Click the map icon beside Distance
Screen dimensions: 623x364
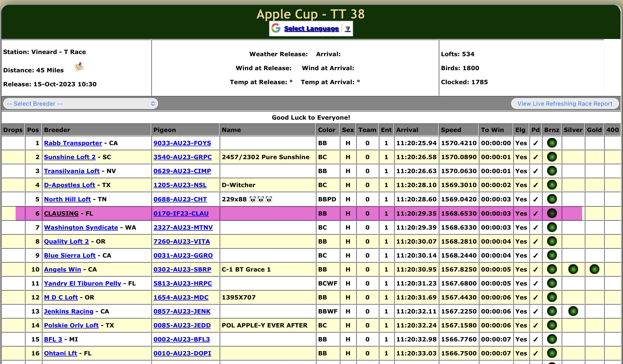coord(79,67)
